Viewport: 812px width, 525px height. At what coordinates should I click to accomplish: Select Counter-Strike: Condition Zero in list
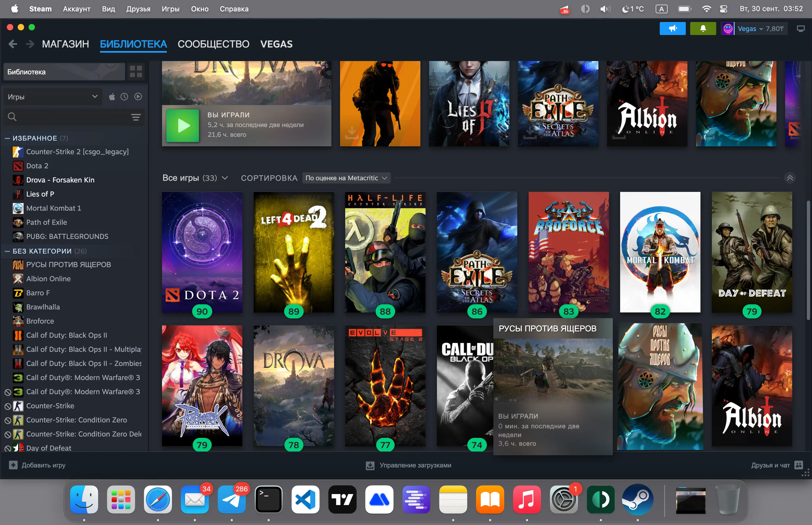click(x=77, y=420)
